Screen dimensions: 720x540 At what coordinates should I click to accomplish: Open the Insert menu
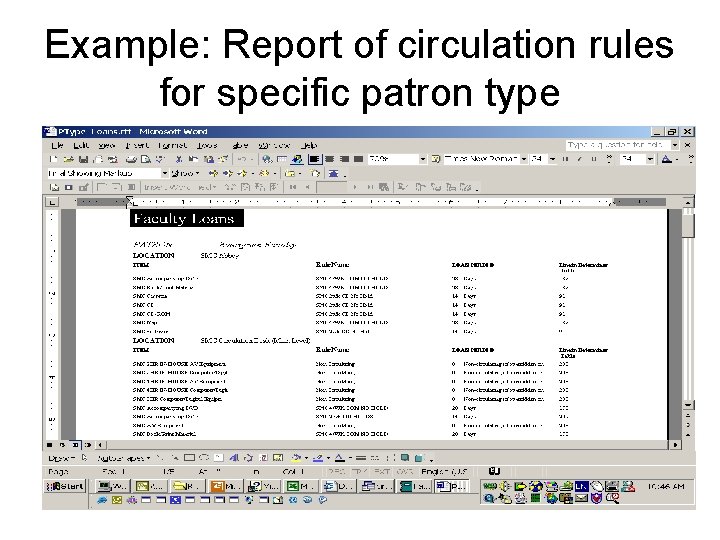tap(138, 145)
